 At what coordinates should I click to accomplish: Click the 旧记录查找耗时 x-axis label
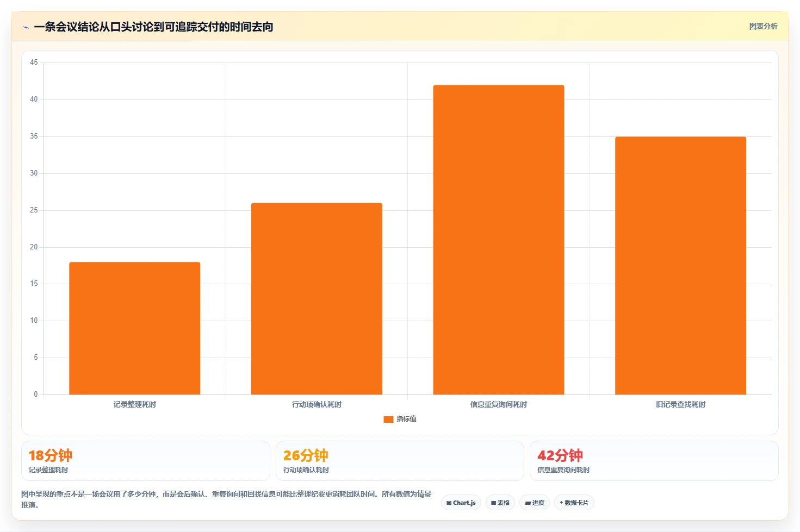point(680,404)
